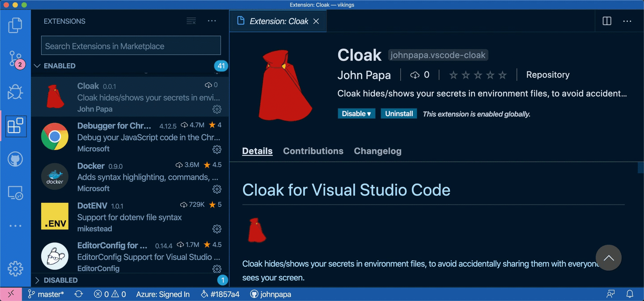The image size is (644, 301).
Task: Open the Repository link for Cloak
Action: (548, 75)
